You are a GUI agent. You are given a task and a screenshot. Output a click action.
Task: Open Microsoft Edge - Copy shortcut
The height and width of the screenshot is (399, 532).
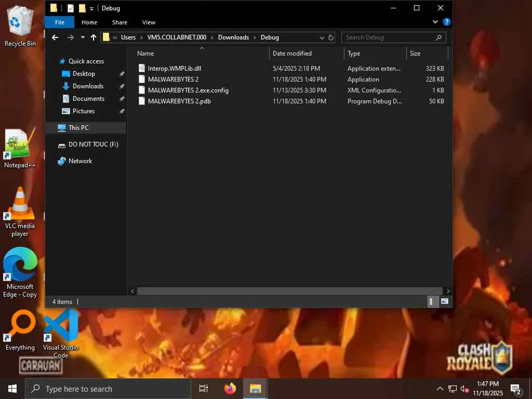[20, 272]
